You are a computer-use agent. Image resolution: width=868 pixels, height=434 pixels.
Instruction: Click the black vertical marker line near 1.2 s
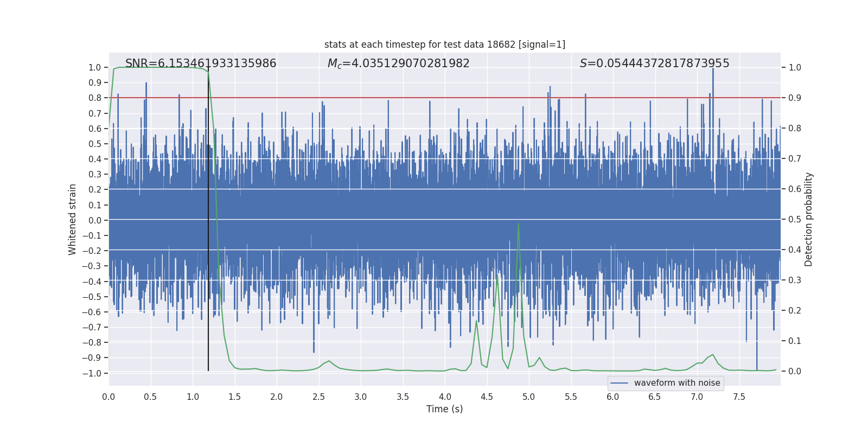tap(208, 220)
